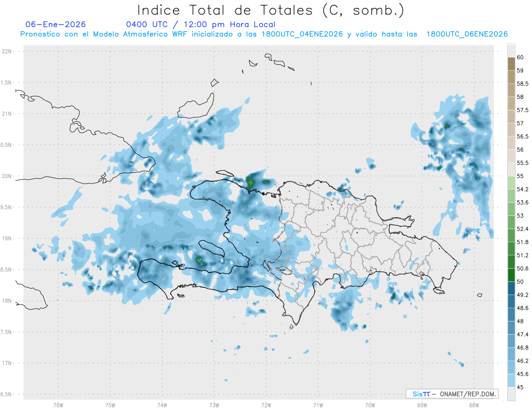Click the colorbar value '49.2'

(x=522, y=295)
